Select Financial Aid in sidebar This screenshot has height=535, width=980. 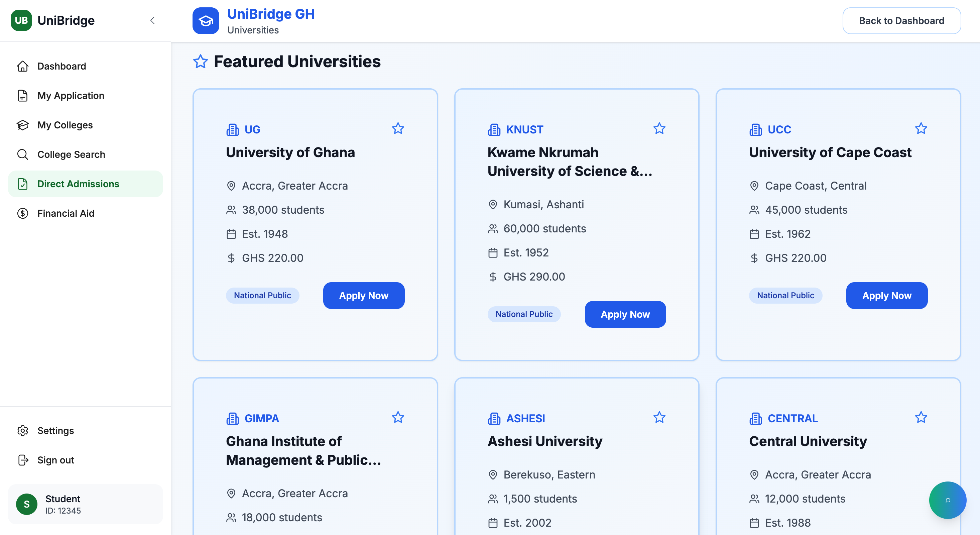coord(66,213)
